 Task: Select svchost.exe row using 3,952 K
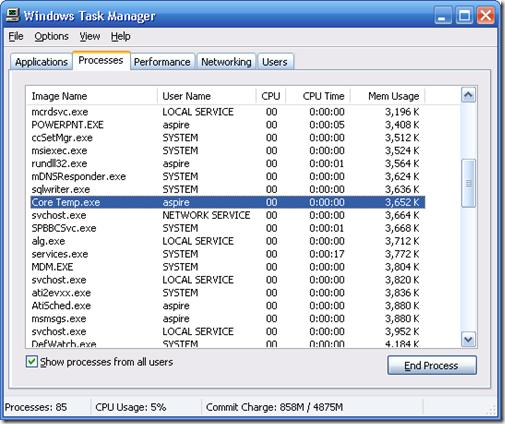(x=228, y=331)
